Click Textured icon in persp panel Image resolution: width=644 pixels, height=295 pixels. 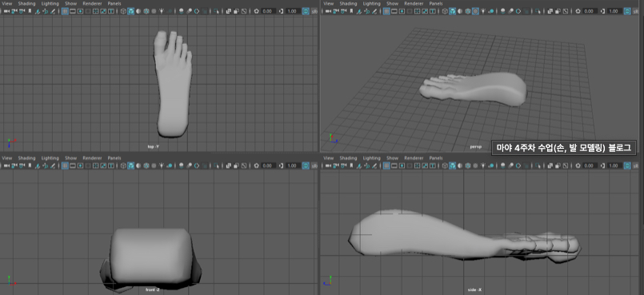(x=475, y=11)
